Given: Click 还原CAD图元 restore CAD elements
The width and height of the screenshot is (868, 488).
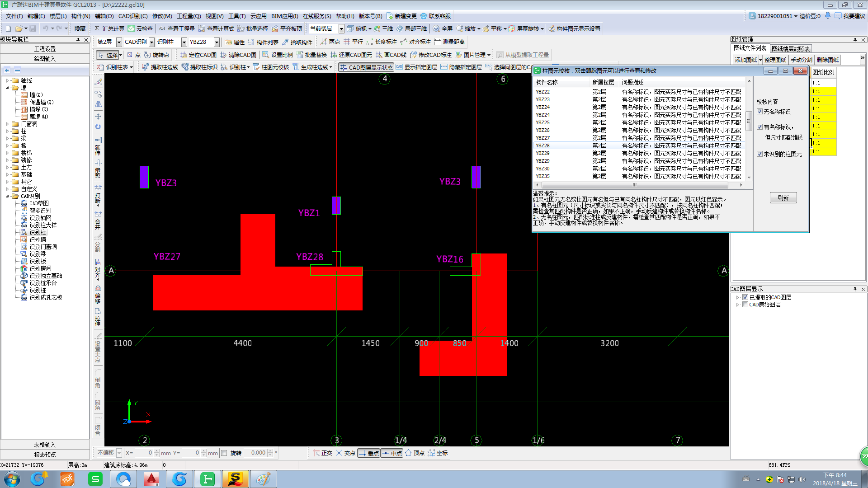Looking at the screenshot, I should point(351,55).
